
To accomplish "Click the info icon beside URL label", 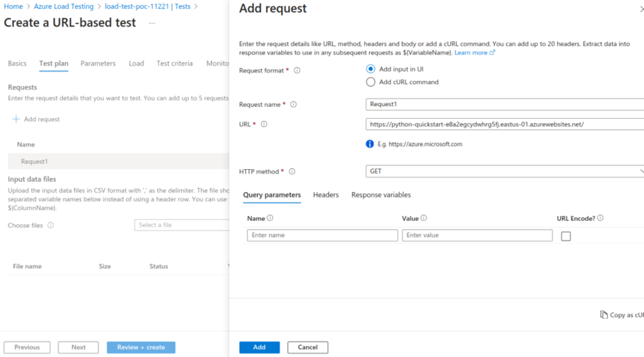I will point(264,124).
